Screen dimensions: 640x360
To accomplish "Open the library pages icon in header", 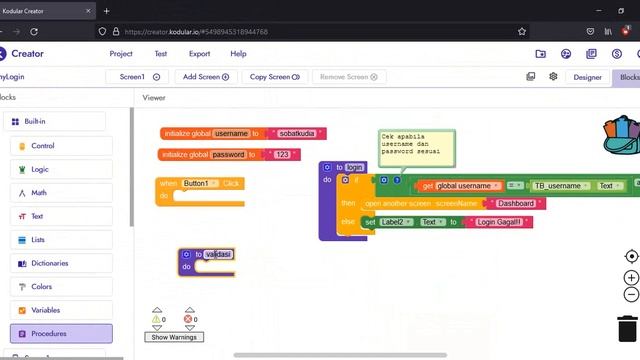I will tap(591, 53).
